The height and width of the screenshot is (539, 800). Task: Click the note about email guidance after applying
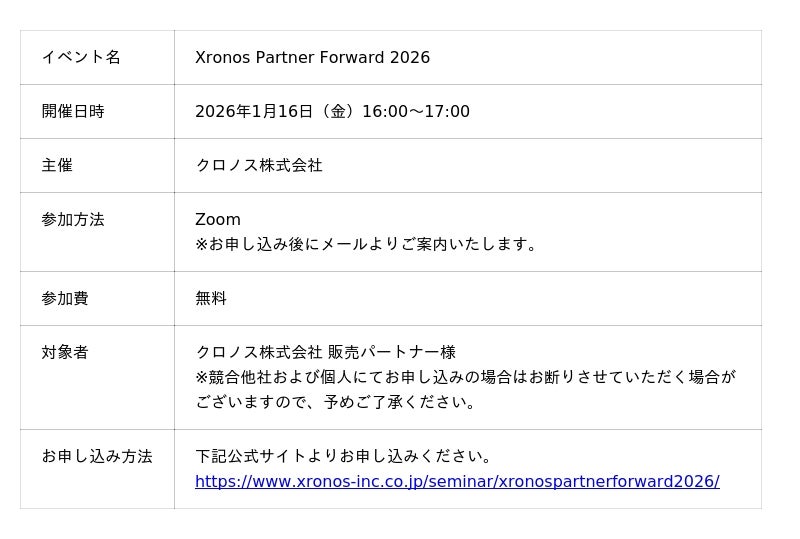[367, 244]
